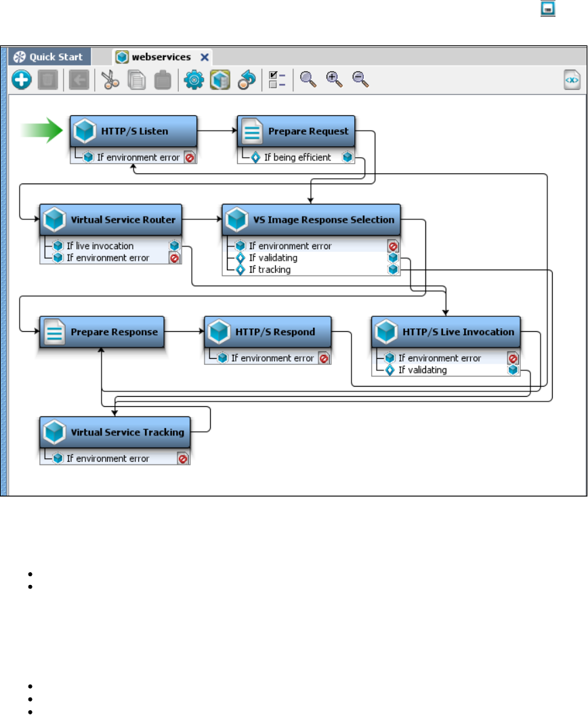
Task: Click 'If validating' under VS Image Response Selection
Action: [x=273, y=258]
